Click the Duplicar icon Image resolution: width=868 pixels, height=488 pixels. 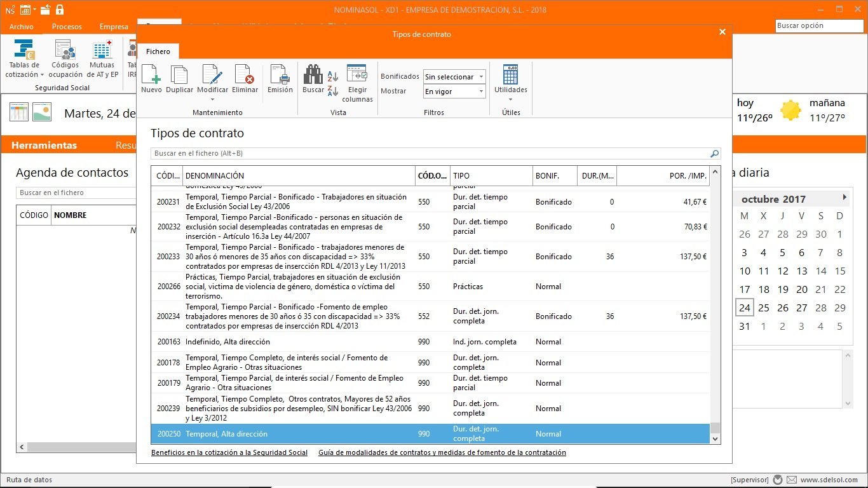click(179, 75)
